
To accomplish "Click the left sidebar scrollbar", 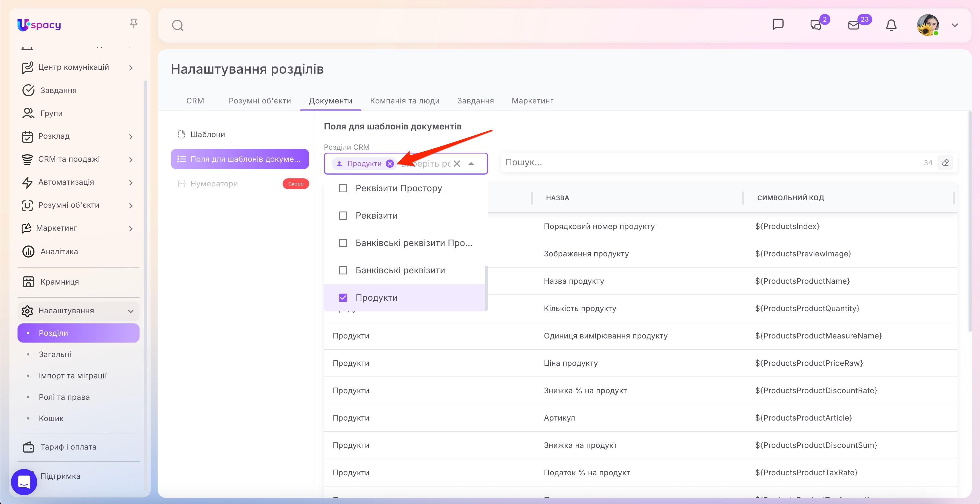I will (x=145, y=285).
